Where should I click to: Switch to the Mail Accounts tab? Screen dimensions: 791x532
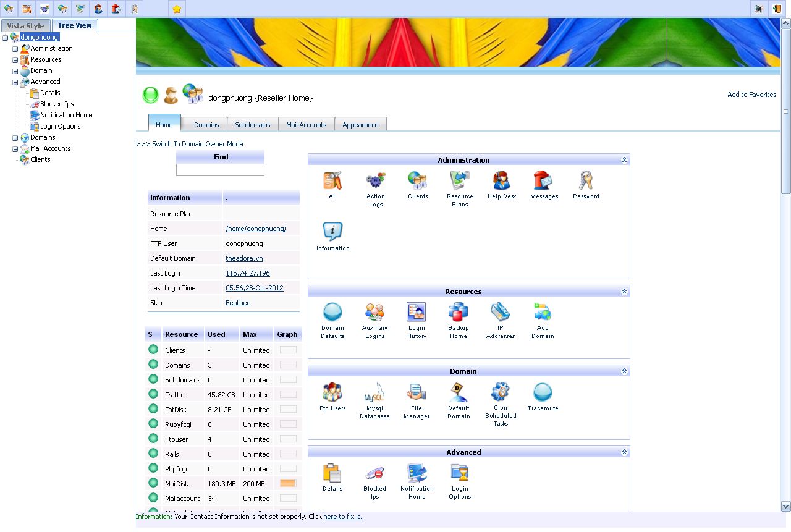click(x=306, y=125)
